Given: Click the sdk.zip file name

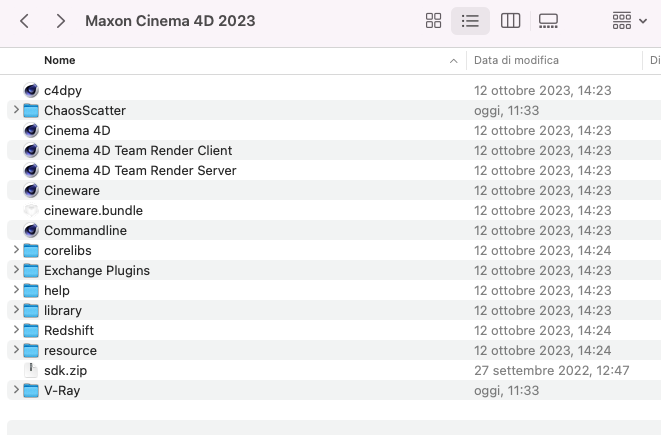Looking at the screenshot, I should click(65, 371).
